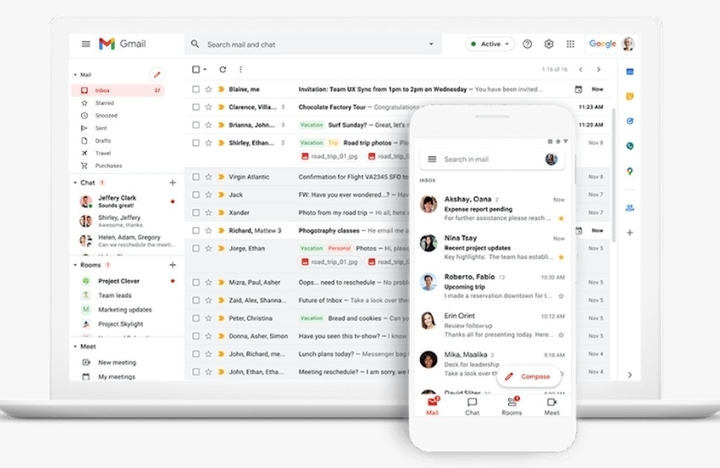The height and width of the screenshot is (468, 720).
Task: Open the Settings gear icon
Action: (x=549, y=44)
